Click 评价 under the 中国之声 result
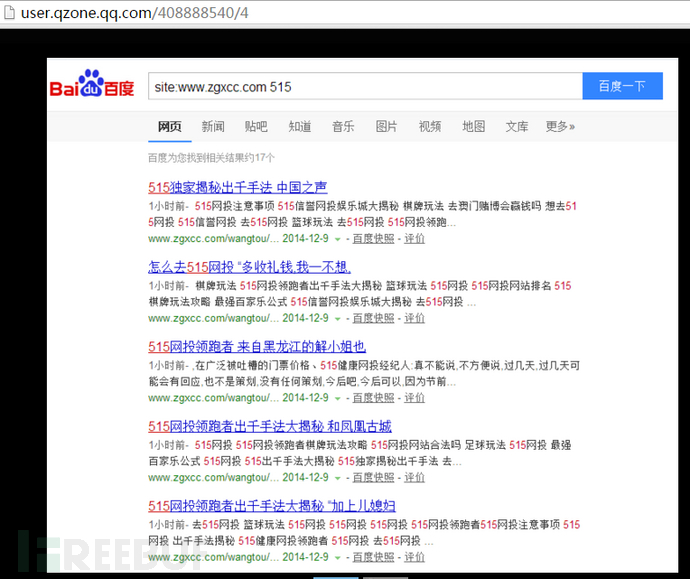The height and width of the screenshot is (579, 690). point(415,238)
